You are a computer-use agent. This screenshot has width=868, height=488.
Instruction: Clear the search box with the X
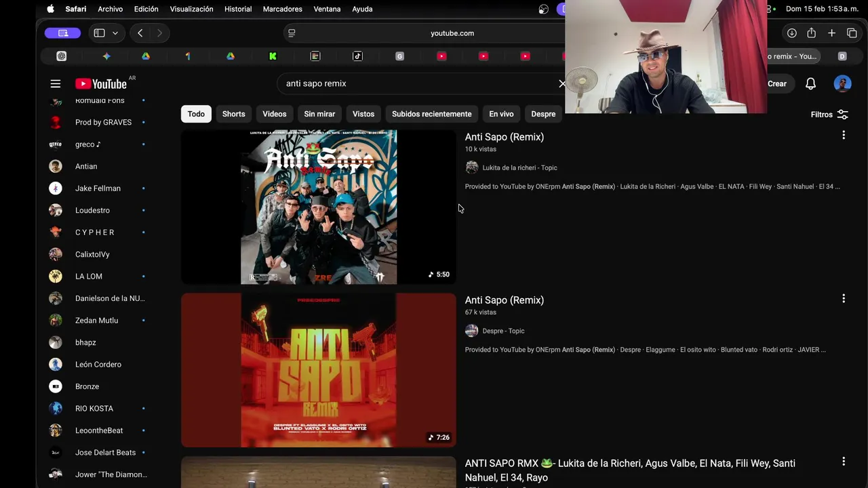point(561,83)
